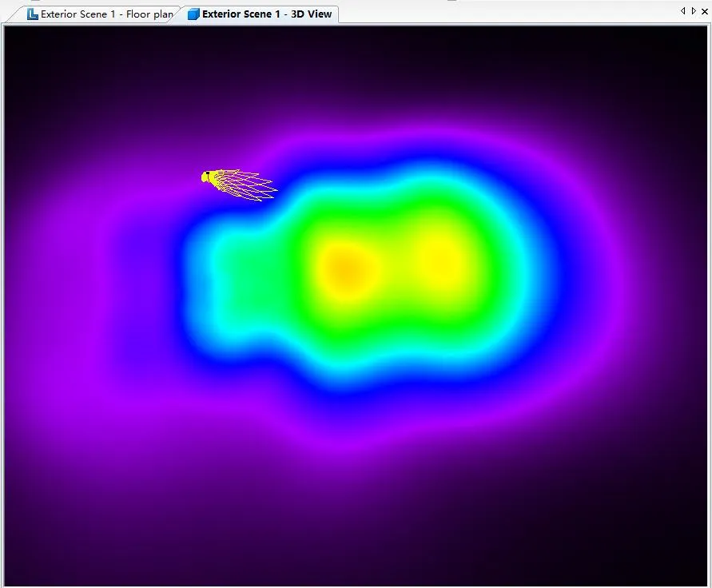Close the active 3D View document

click(x=704, y=11)
